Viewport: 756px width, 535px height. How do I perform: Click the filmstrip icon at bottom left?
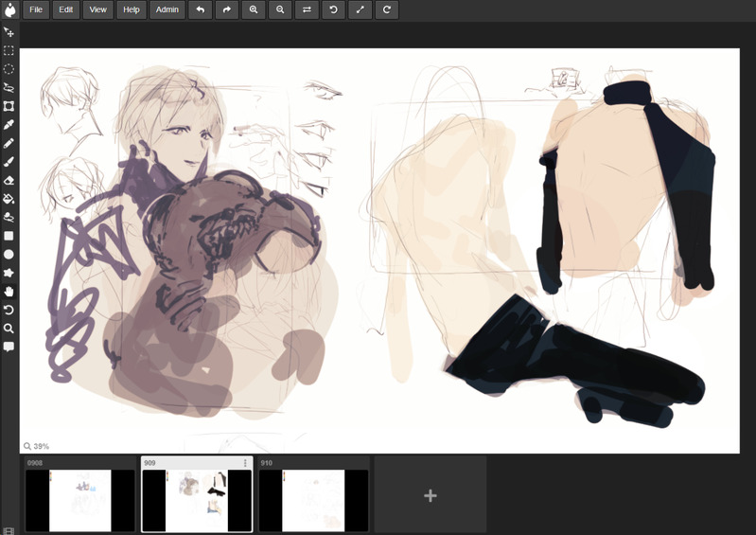coord(9,531)
